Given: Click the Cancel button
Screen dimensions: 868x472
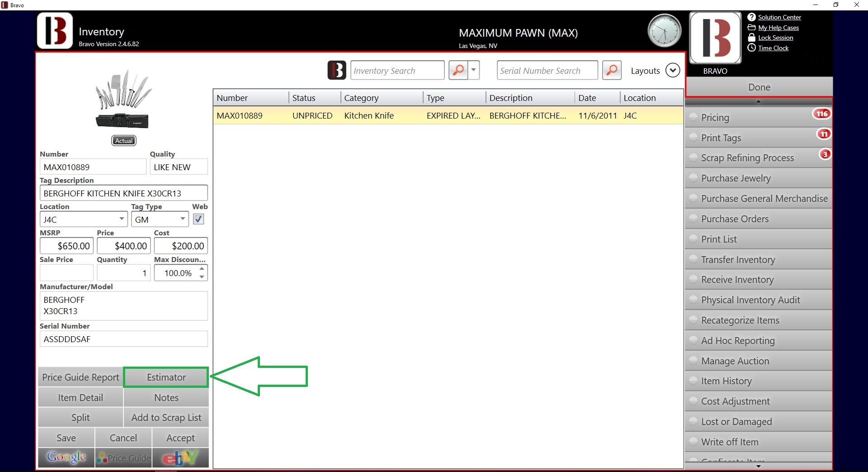Looking at the screenshot, I should click(x=123, y=438).
